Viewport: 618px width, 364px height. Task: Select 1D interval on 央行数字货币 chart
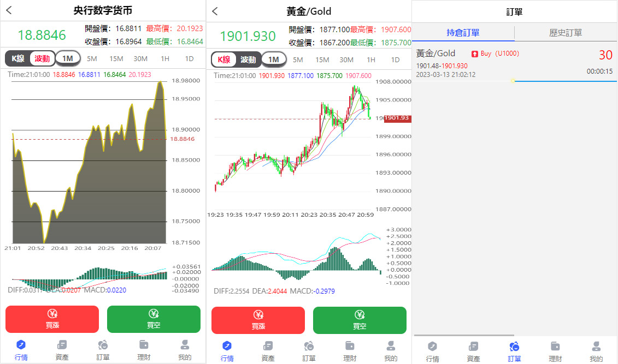(189, 58)
